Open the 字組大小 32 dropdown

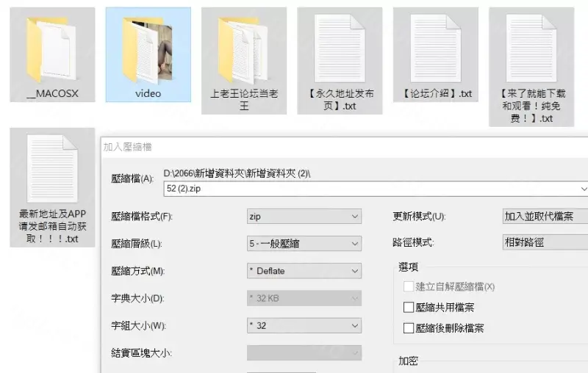[304, 326]
